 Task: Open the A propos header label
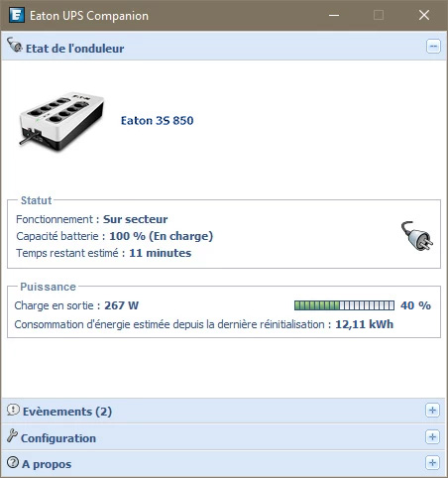pyautogui.click(x=47, y=464)
